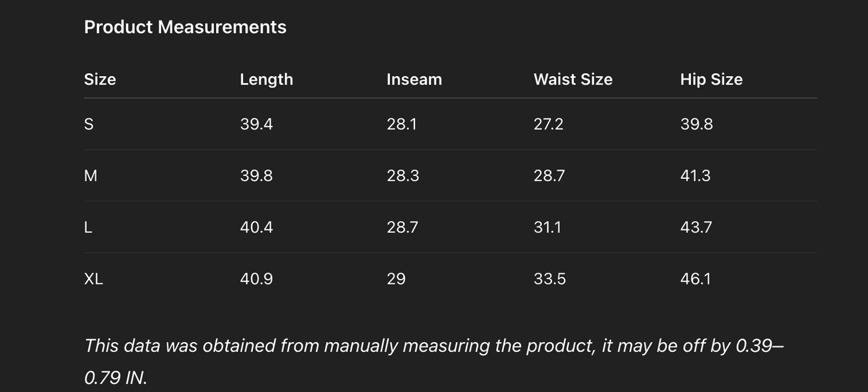Select the Inseam column header
868x392 pixels.
coord(414,79)
